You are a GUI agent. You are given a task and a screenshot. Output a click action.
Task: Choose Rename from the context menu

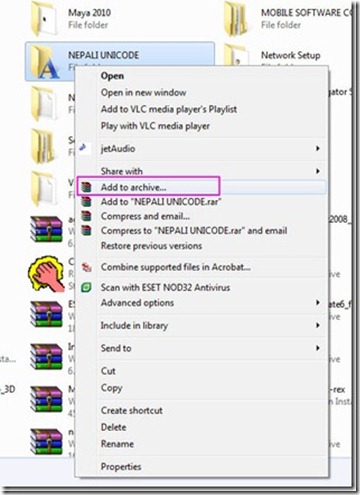coord(117,444)
